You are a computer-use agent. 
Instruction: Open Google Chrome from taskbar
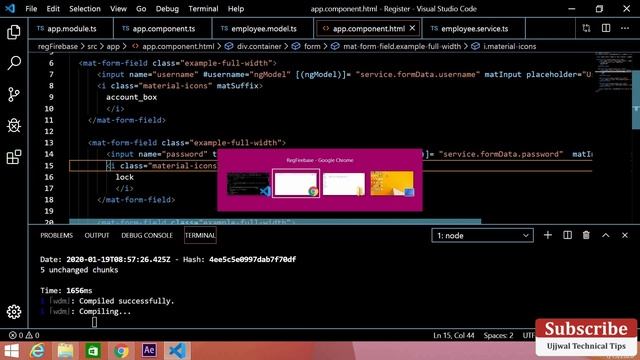(121, 351)
